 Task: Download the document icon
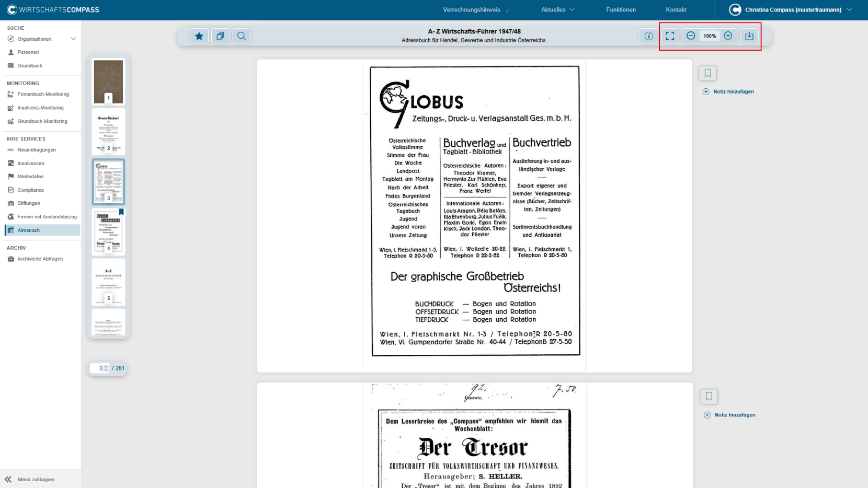point(749,36)
